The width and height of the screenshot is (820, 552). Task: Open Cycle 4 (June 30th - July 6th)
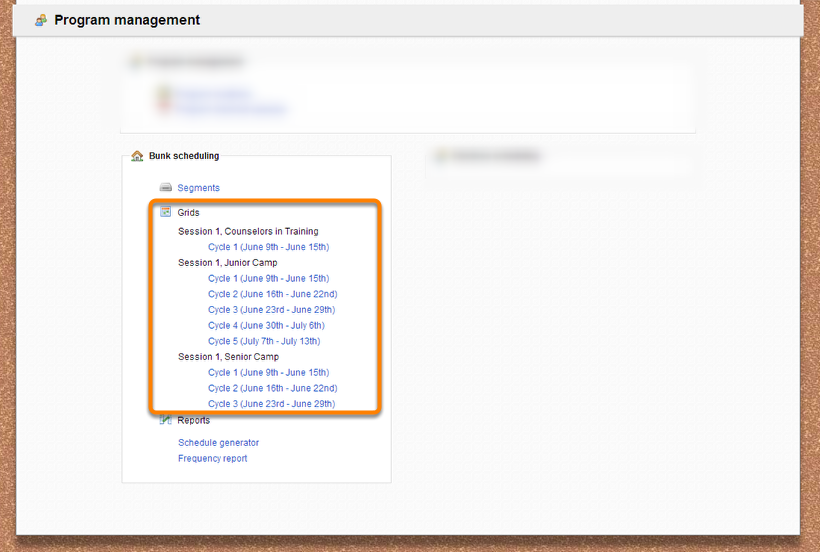[x=266, y=326]
